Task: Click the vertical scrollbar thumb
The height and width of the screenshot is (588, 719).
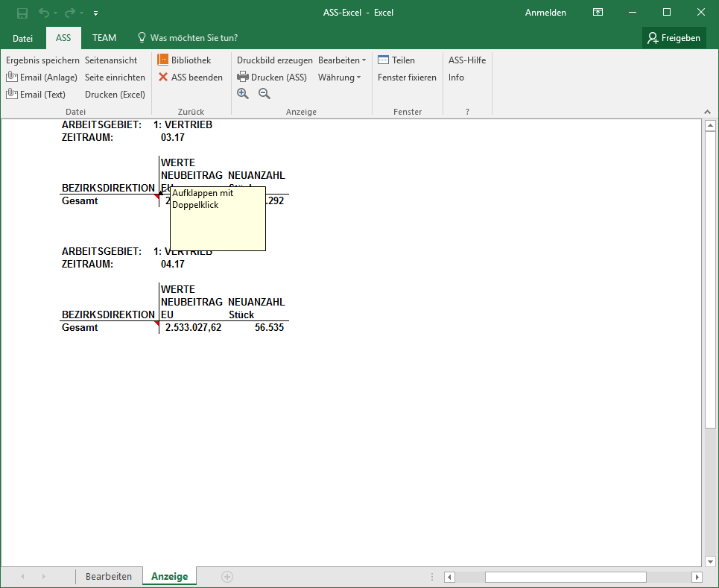Action: coord(710,279)
